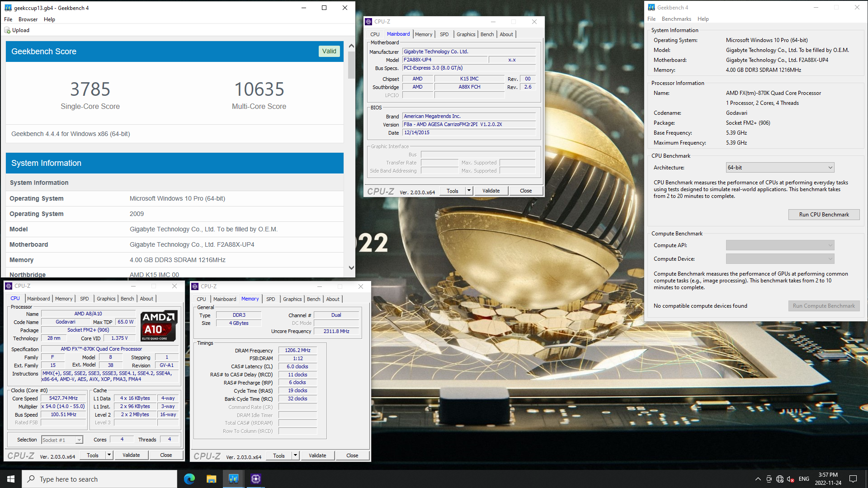
Task: Open the Compute Device dropdown
Action: [x=780, y=259]
